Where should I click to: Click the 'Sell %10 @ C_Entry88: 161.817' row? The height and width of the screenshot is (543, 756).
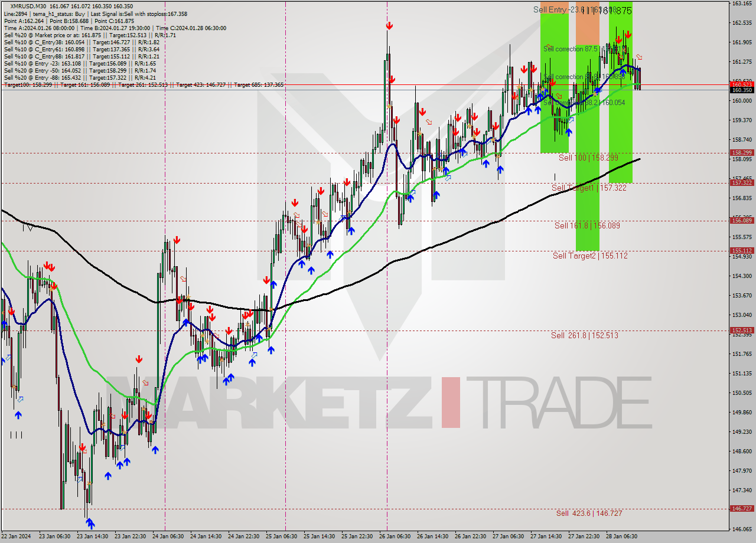(x=82, y=57)
